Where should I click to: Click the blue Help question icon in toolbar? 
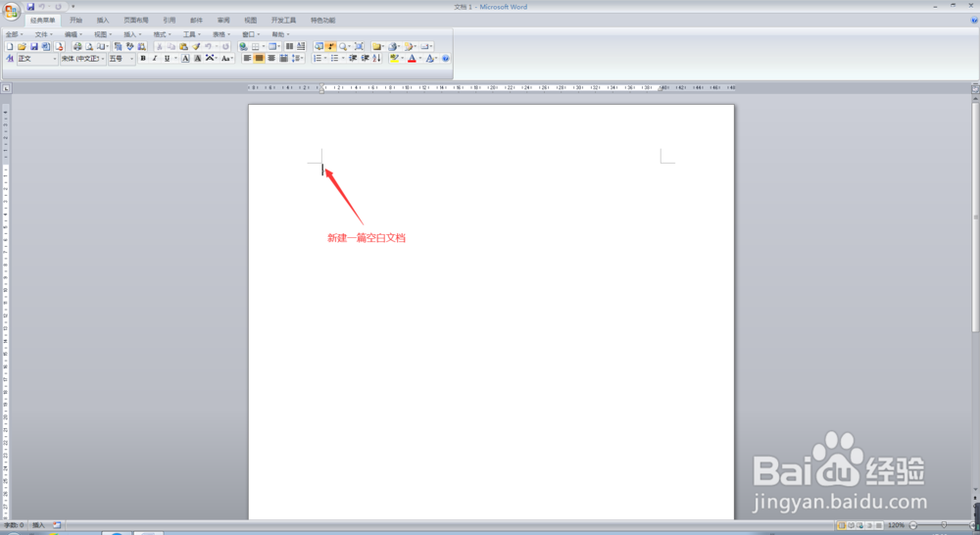(445, 58)
